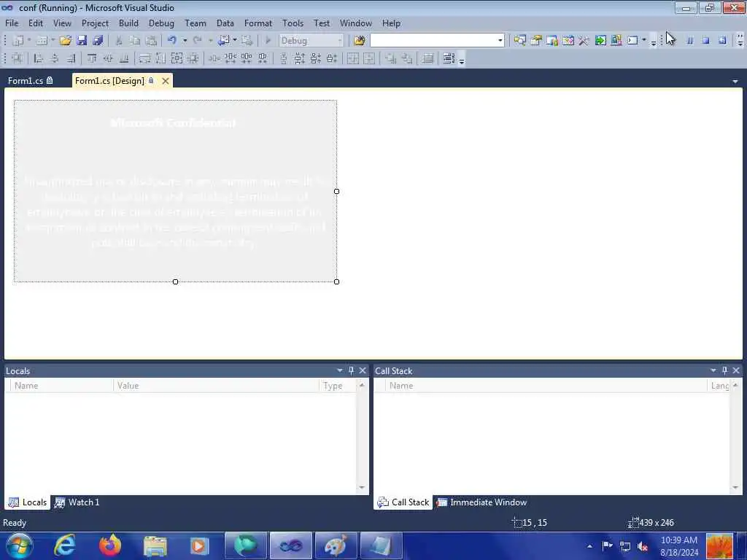747x560 pixels.
Task: Launch Firefox from the taskbar
Action: click(110, 545)
